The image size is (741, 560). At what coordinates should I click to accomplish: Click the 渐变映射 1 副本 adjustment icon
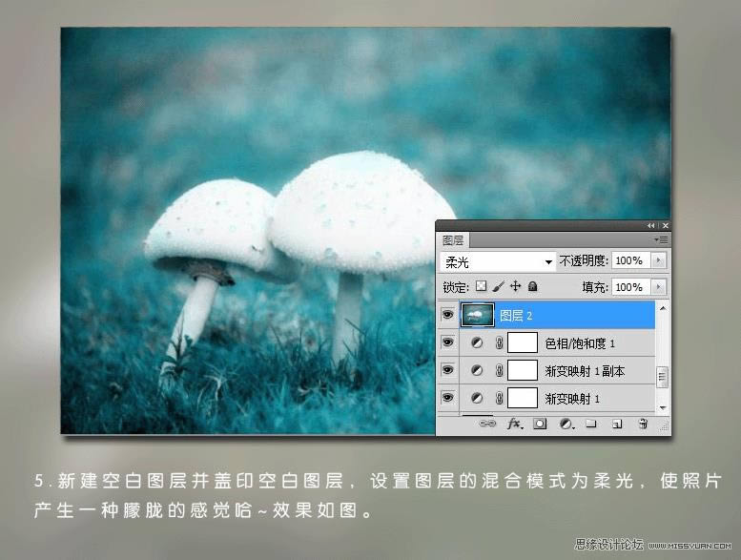click(x=477, y=370)
